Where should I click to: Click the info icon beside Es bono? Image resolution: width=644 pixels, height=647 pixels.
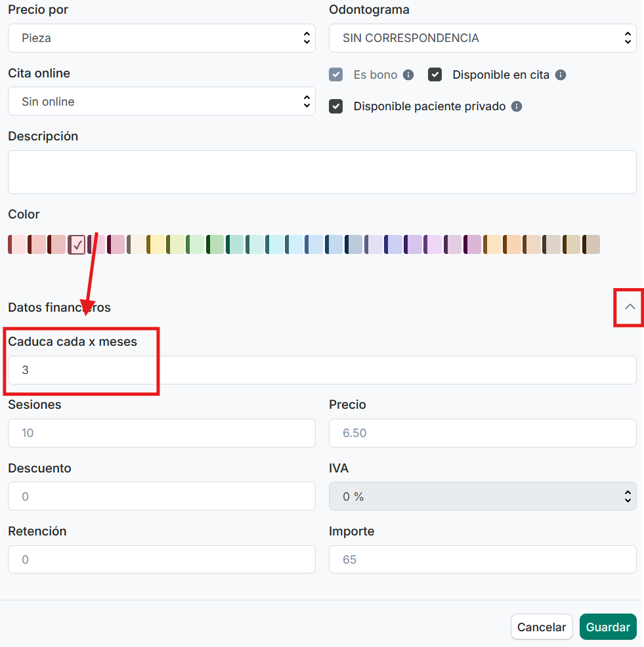click(408, 75)
